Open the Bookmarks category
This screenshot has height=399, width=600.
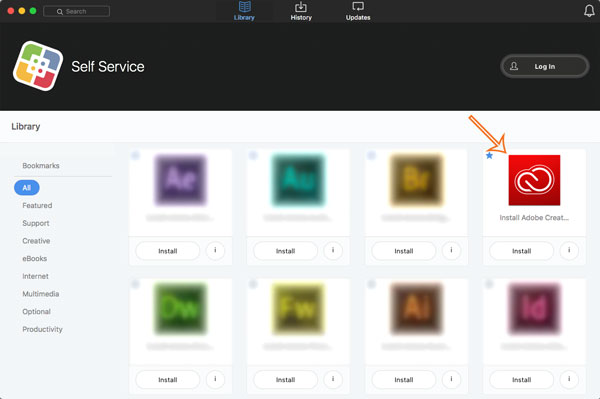(x=41, y=166)
